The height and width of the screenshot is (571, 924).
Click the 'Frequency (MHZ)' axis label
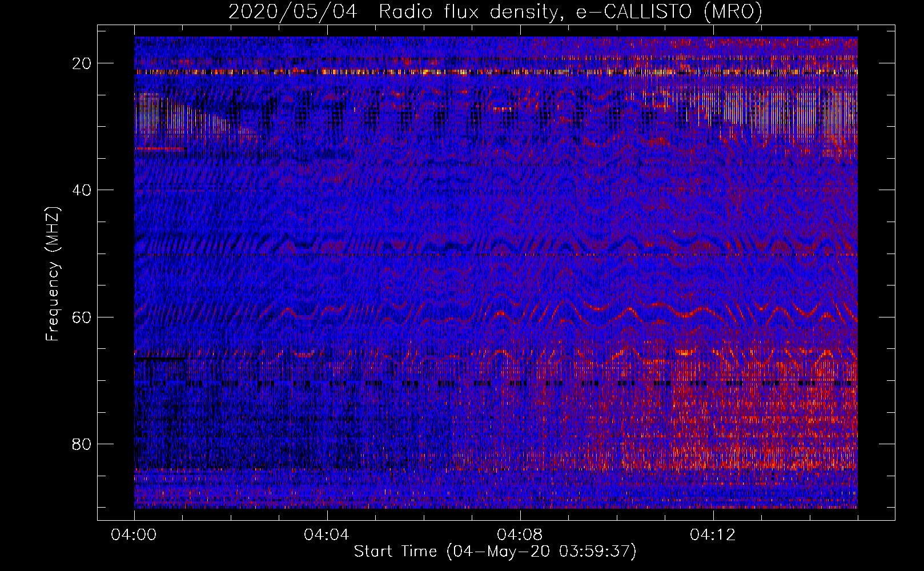coord(53,274)
